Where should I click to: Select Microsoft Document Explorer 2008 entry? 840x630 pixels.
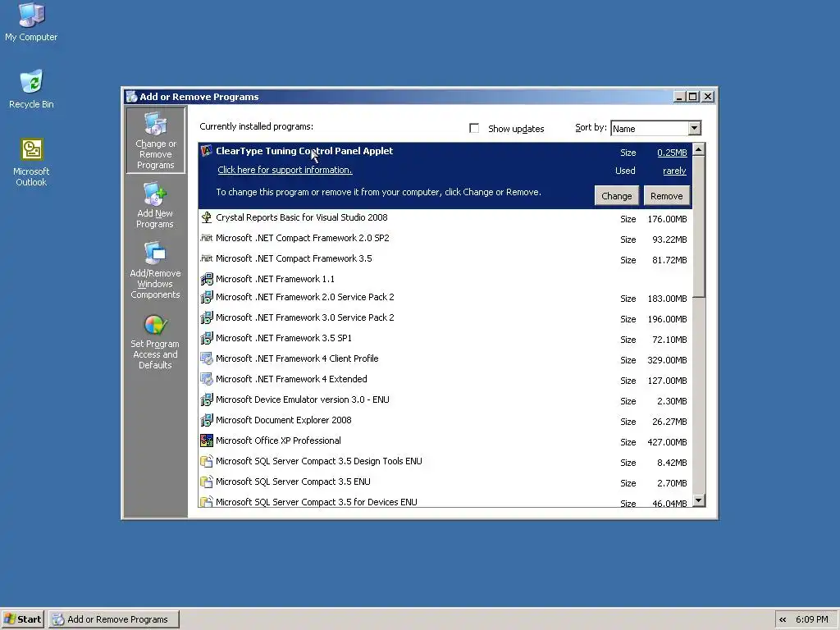pos(445,421)
